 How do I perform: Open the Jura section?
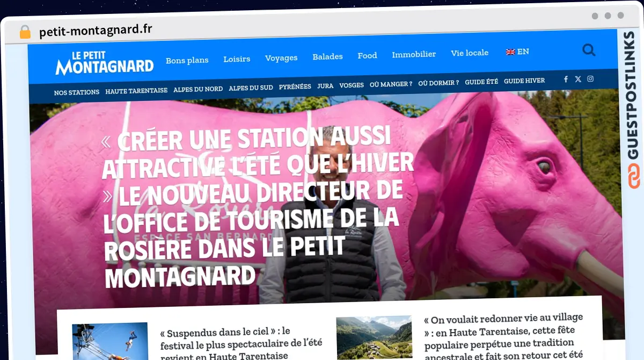pos(325,86)
